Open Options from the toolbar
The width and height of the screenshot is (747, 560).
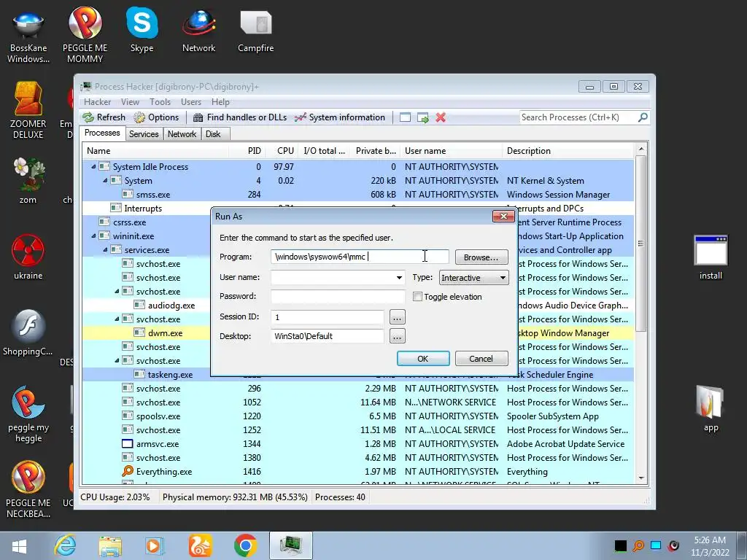click(x=156, y=117)
